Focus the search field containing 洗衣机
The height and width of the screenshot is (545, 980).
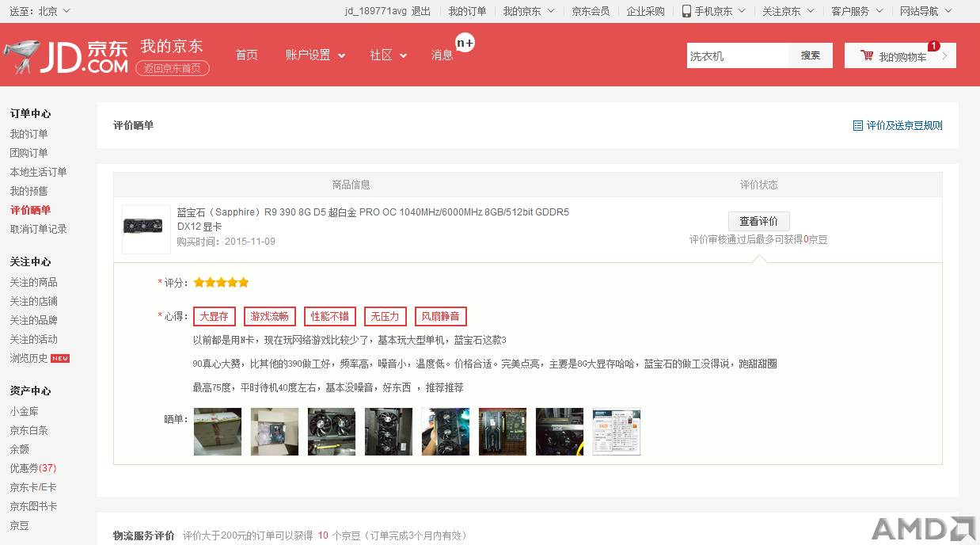(x=738, y=55)
